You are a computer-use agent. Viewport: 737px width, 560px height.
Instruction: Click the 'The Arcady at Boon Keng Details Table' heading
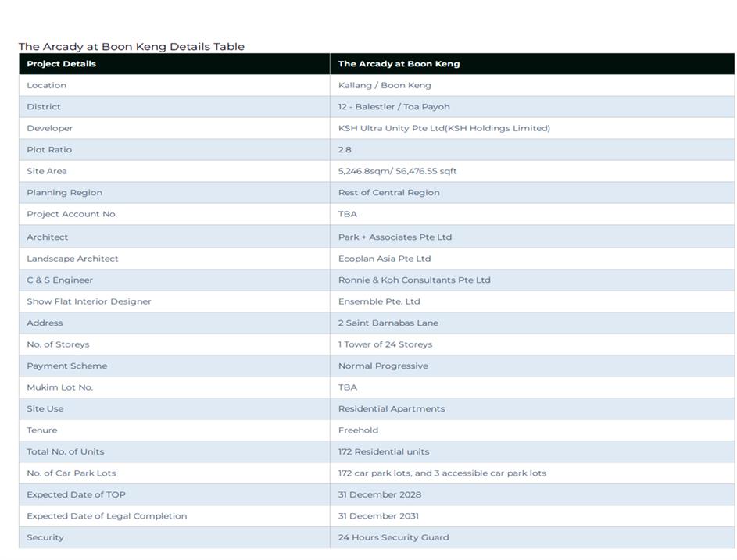pyautogui.click(x=131, y=47)
